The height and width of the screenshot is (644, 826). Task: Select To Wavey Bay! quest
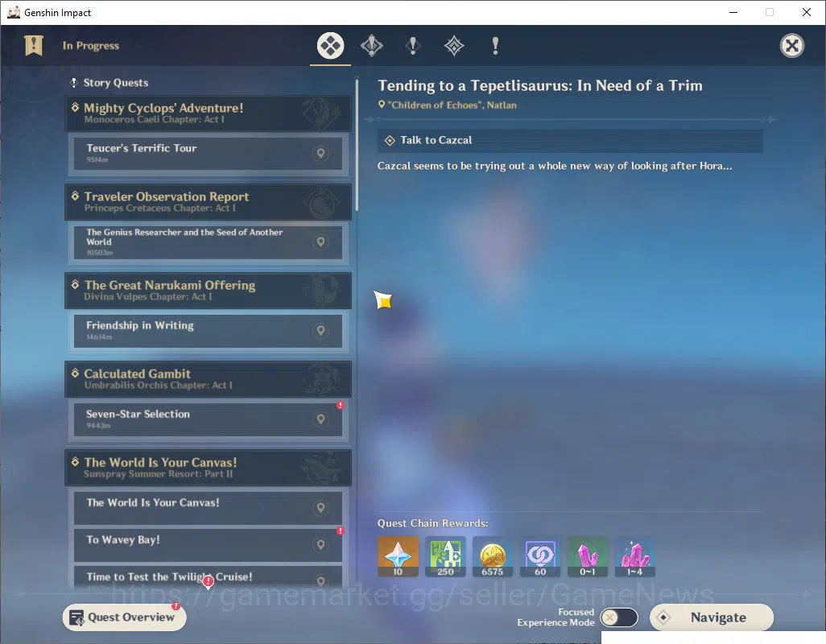pyautogui.click(x=208, y=544)
